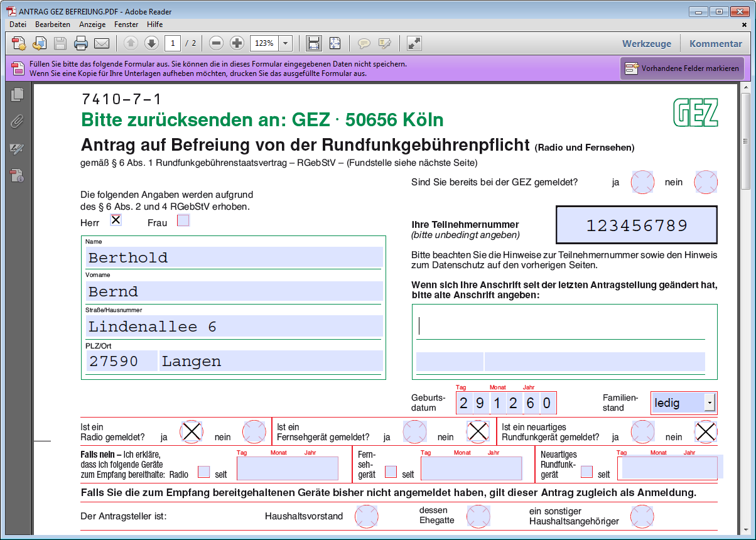Open zoom level dropdown arrow
Image resolution: width=756 pixels, height=540 pixels.
click(286, 43)
